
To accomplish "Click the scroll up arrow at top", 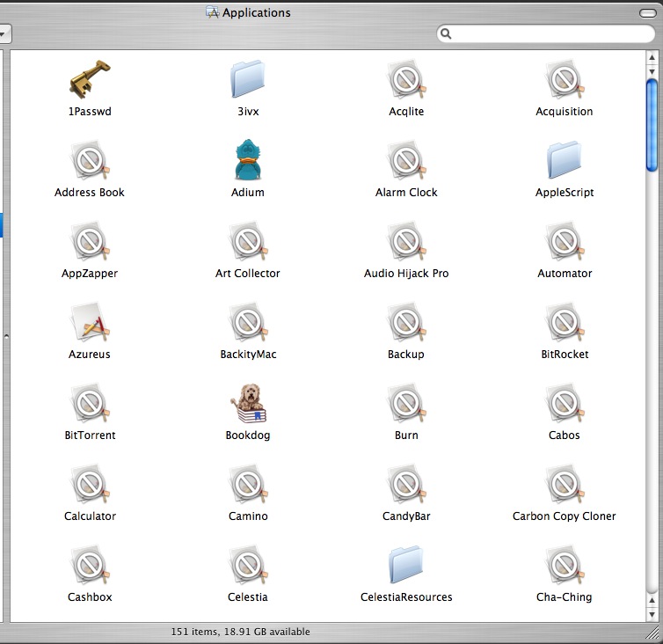I will [652, 57].
